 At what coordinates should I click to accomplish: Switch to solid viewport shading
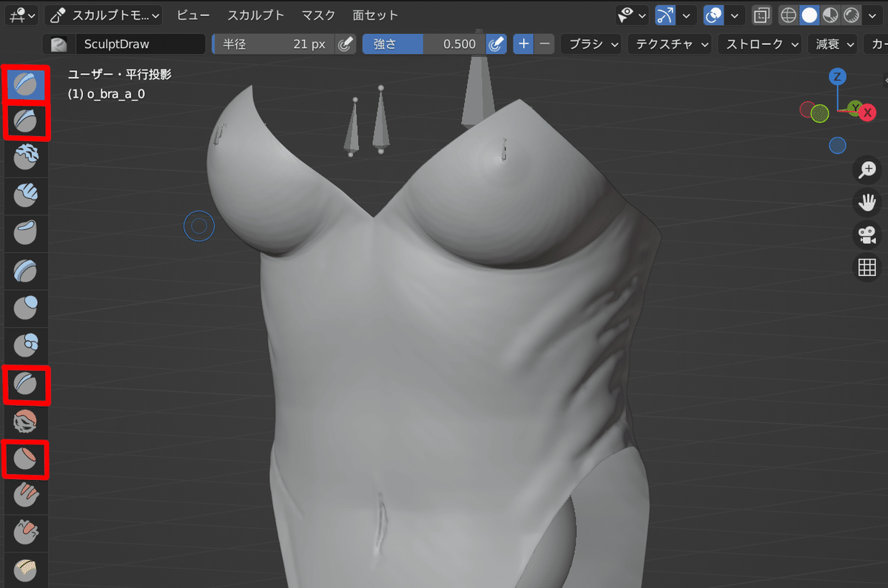(810, 15)
